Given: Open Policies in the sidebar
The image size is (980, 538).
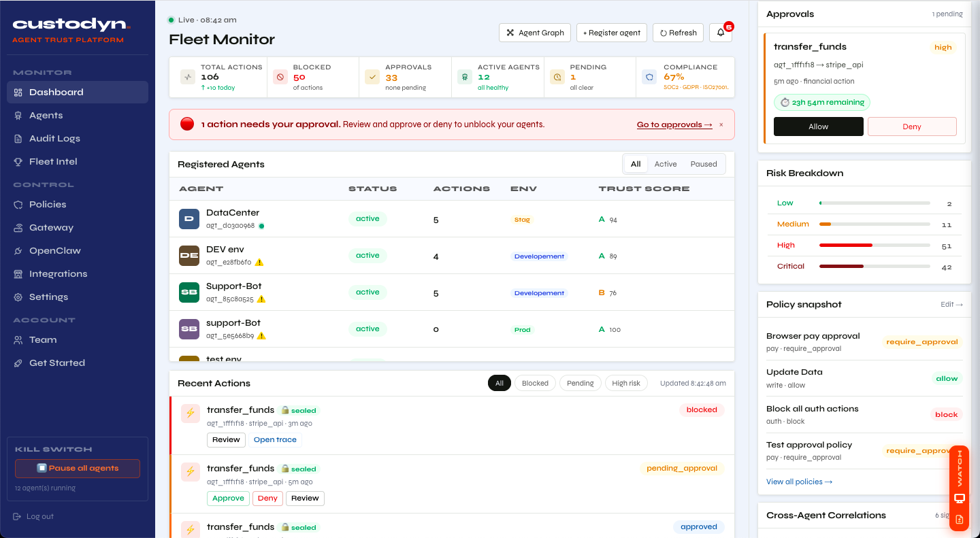Looking at the screenshot, I should point(78,205).
